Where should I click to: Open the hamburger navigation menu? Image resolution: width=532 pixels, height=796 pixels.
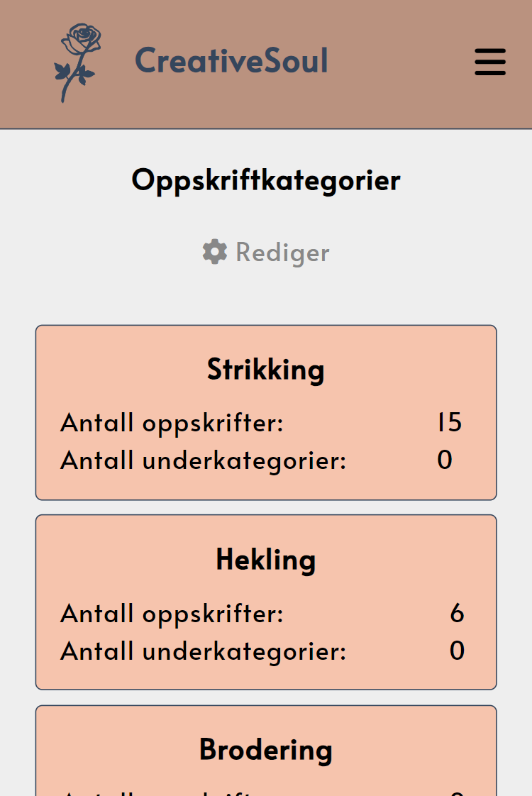[489, 62]
